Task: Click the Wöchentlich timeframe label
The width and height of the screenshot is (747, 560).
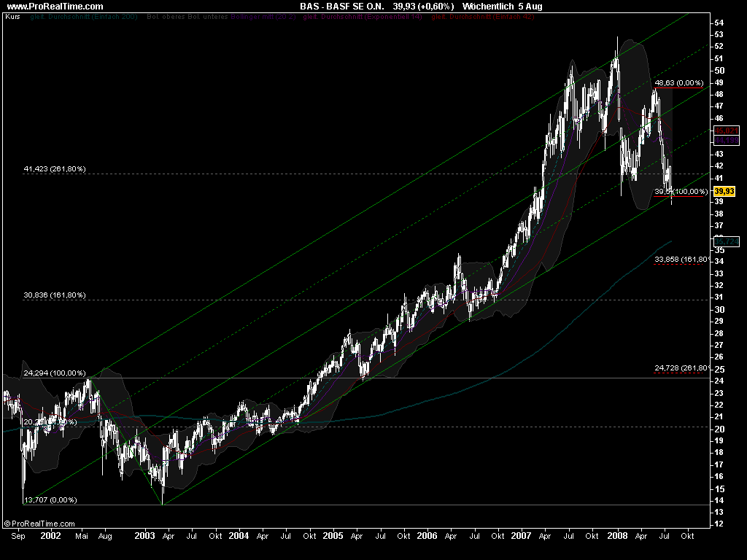Action: pyautogui.click(x=488, y=6)
